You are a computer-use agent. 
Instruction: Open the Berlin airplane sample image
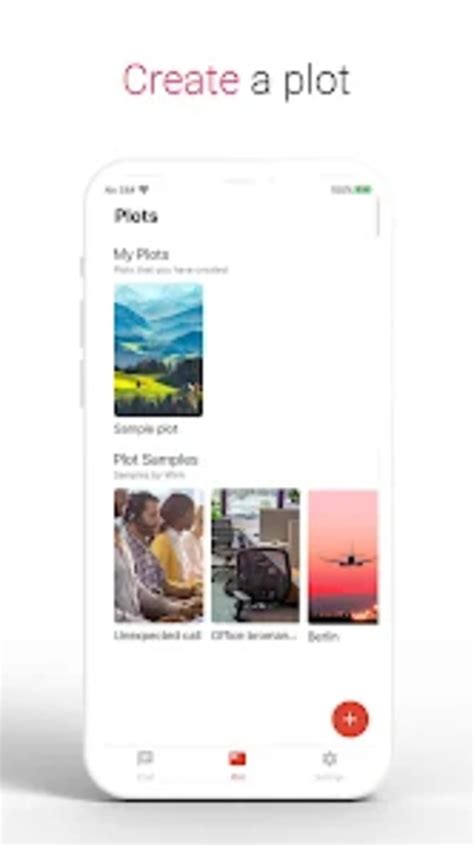(x=343, y=557)
